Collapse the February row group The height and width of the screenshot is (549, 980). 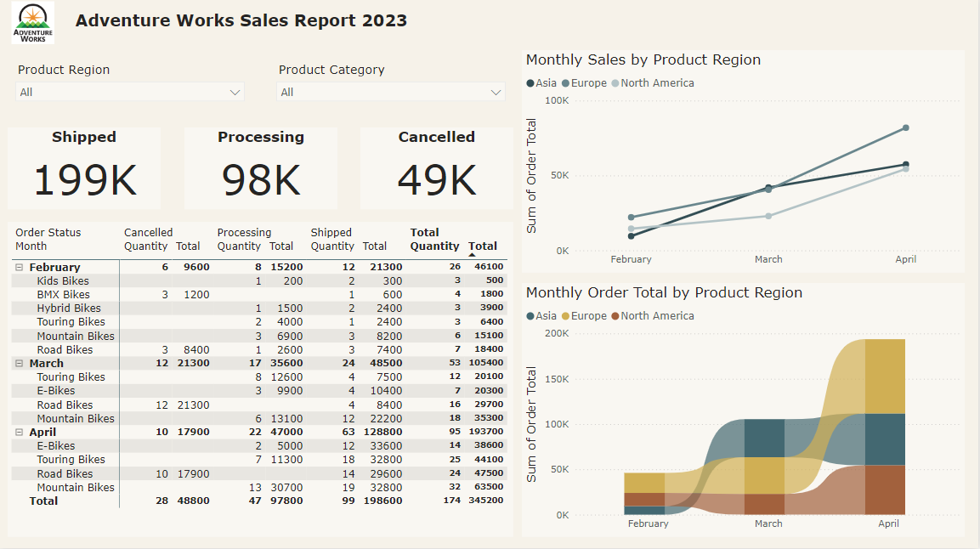pos(20,268)
